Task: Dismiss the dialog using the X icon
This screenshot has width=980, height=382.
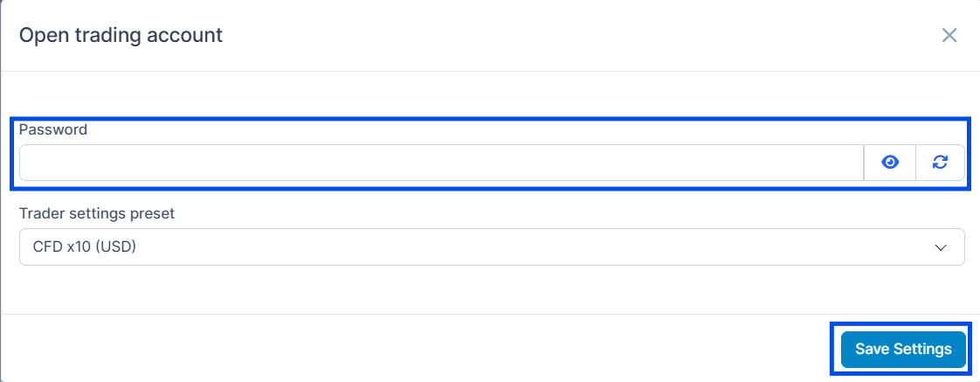Action: pyautogui.click(x=949, y=36)
